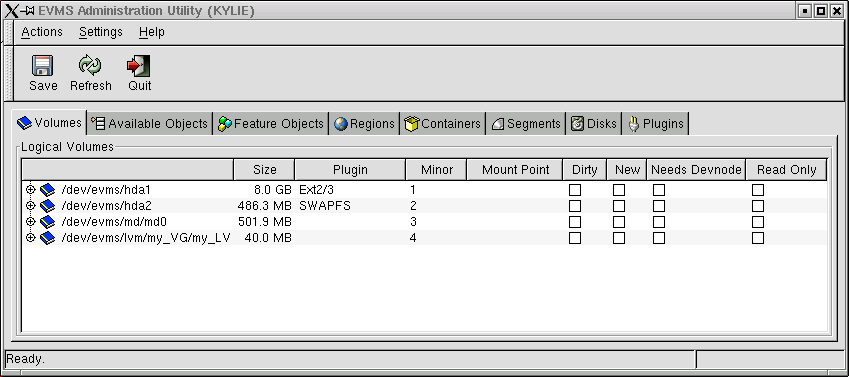The width and height of the screenshot is (849, 377).
Task: Toggle Needs Devnode checkbox for /dev/evms/hda1
Action: [659, 190]
